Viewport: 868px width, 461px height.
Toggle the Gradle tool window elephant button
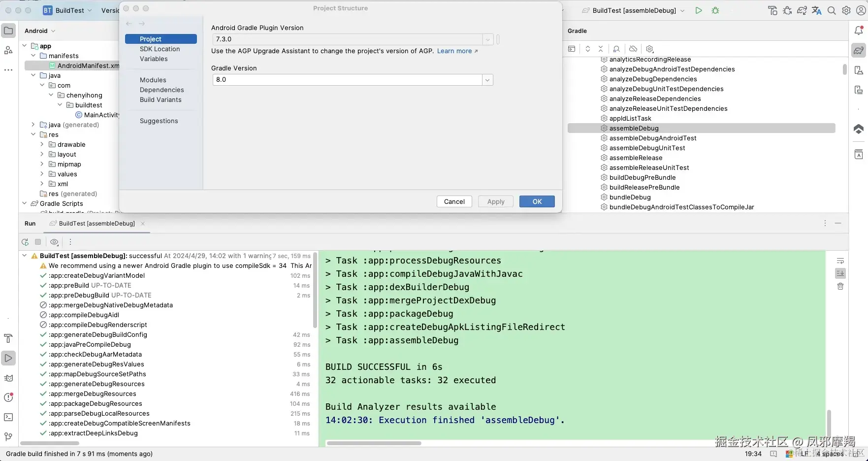pyautogui.click(x=859, y=50)
